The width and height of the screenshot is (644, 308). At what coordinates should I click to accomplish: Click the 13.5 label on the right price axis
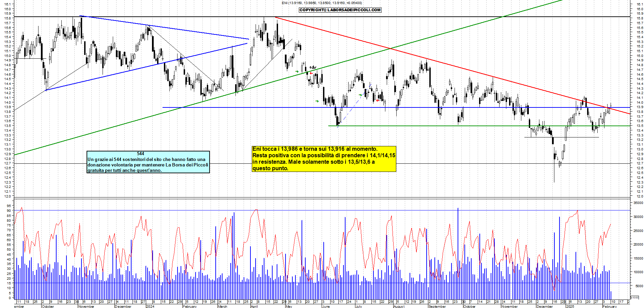(x=640, y=126)
